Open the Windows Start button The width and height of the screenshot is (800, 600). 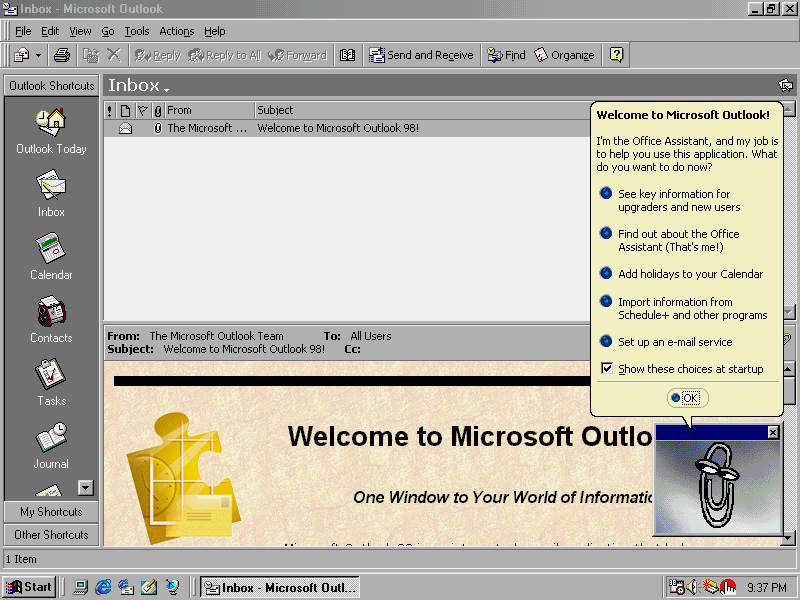click(29, 587)
